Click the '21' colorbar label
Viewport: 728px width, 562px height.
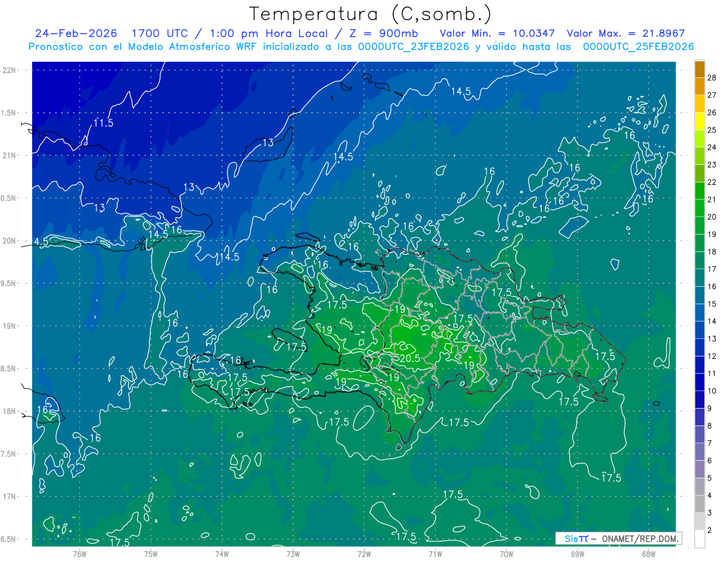pyautogui.click(x=712, y=199)
